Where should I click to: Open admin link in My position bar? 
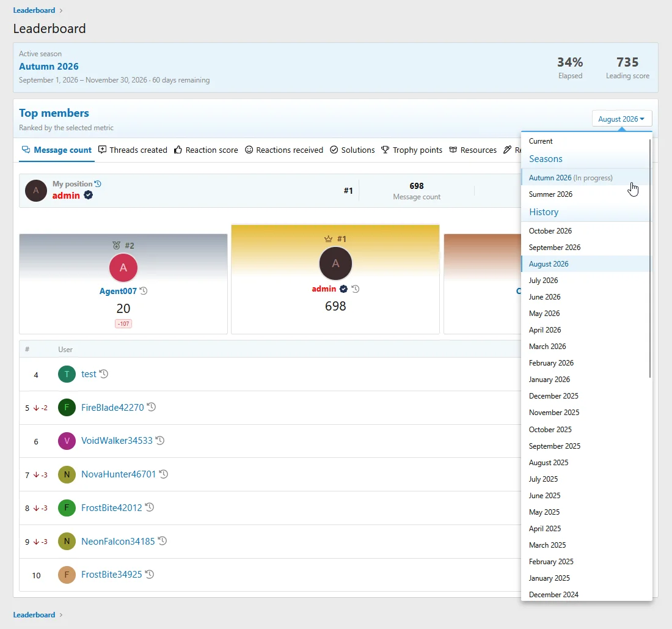[x=66, y=196]
